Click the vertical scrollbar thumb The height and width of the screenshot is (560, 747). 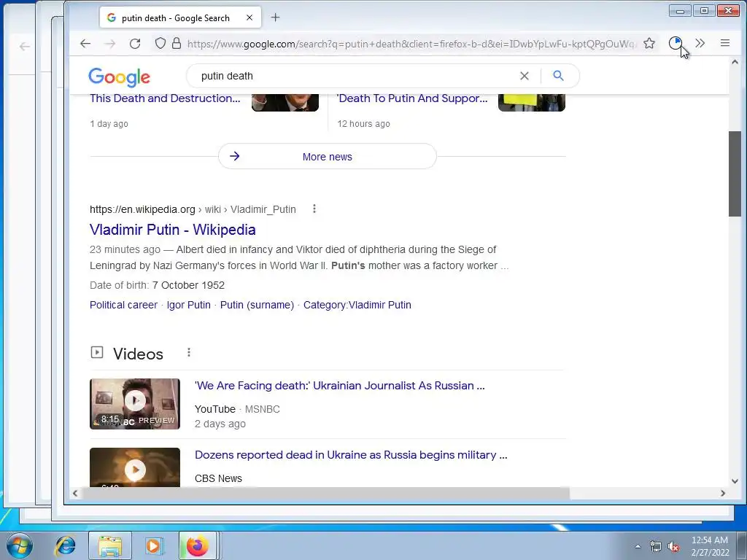click(x=735, y=174)
